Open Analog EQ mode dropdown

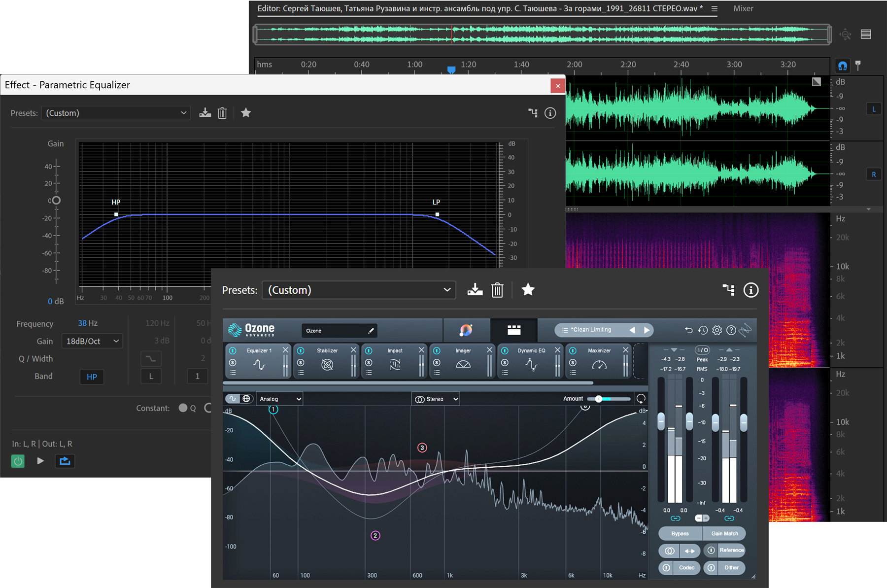279,399
